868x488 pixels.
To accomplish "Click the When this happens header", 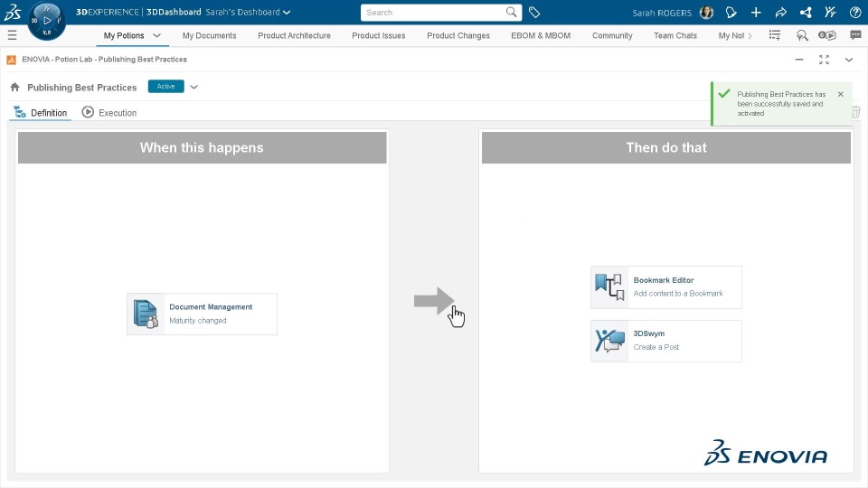I will tap(202, 147).
